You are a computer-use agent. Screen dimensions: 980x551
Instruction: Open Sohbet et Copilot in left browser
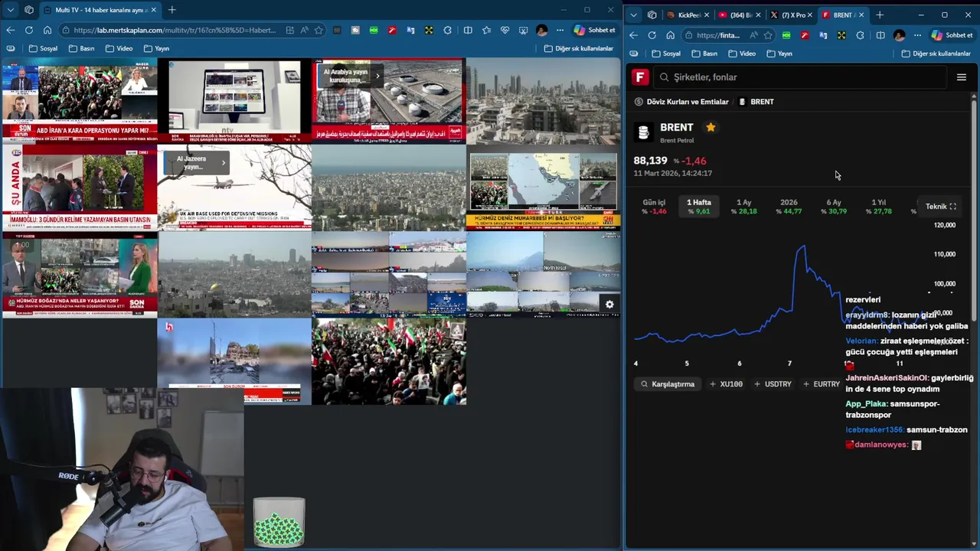coord(595,30)
